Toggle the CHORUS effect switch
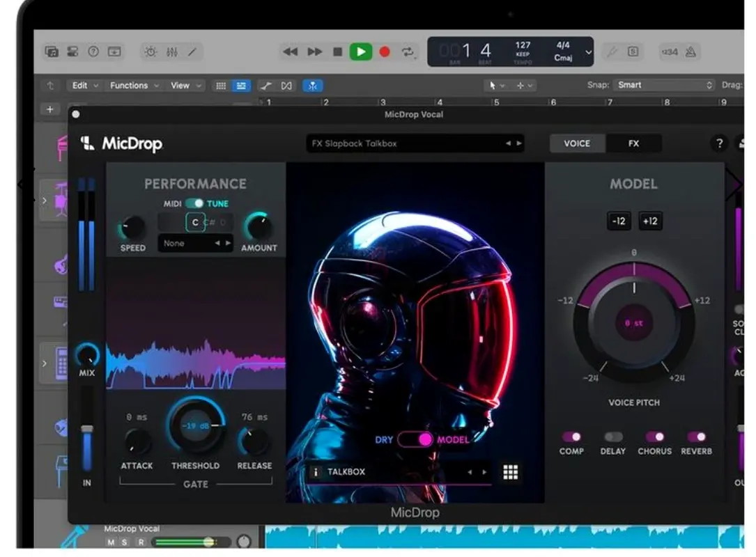Viewport: 756px width, 557px height. (x=655, y=437)
